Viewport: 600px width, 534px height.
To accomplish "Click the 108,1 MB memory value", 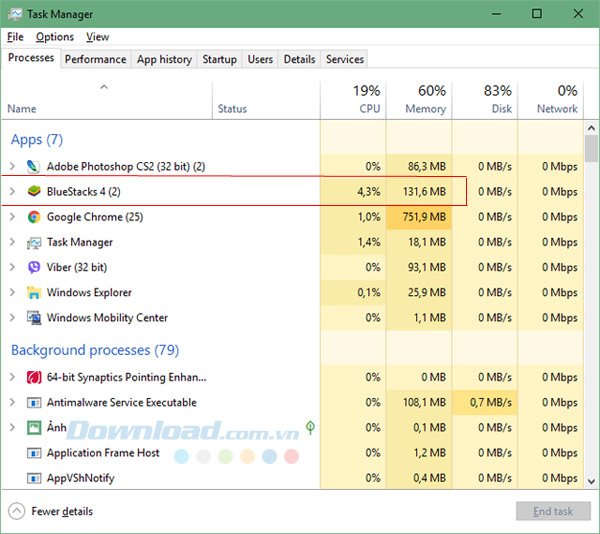I will [424, 402].
